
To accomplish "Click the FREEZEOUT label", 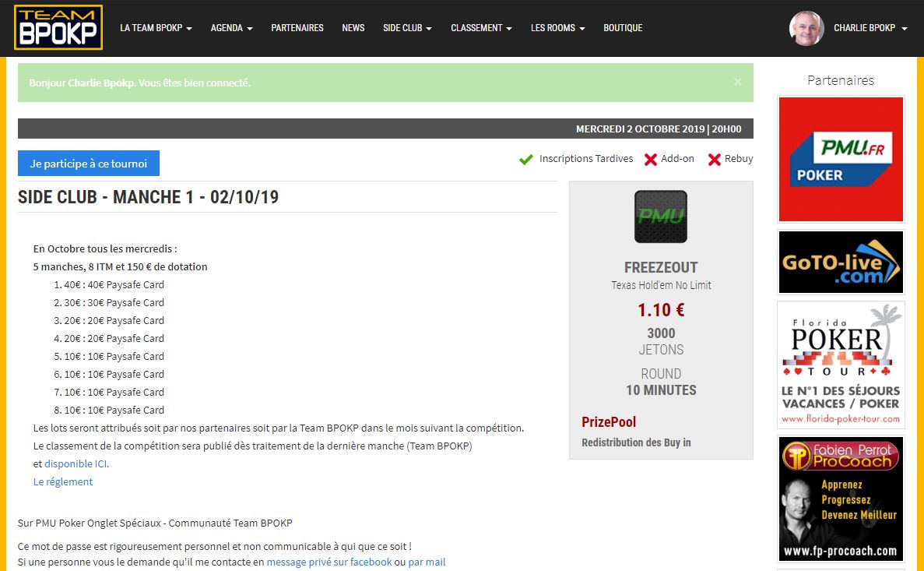I will point(661,267).
